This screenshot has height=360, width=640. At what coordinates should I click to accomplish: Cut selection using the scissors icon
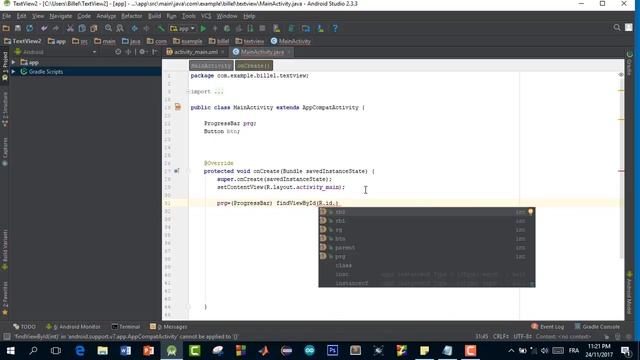click(x=70, y=28)
